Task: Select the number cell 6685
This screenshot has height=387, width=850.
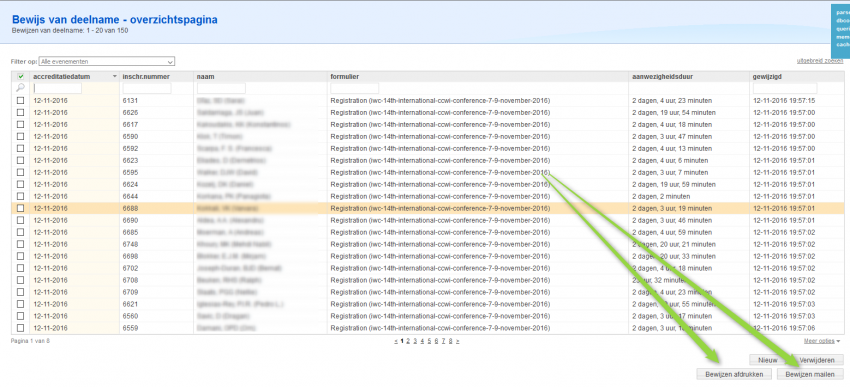Action: pos(130,232)
